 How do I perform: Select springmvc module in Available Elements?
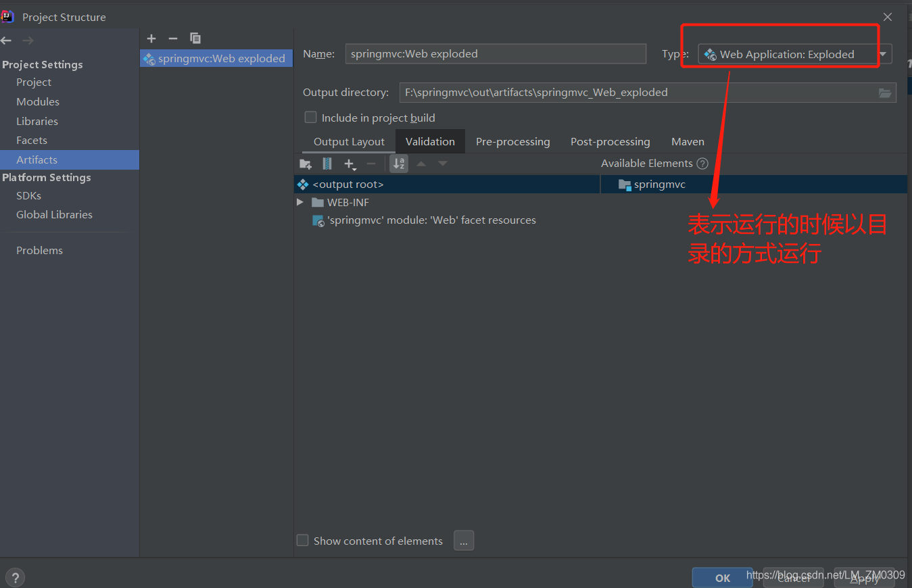pos(754,184)
